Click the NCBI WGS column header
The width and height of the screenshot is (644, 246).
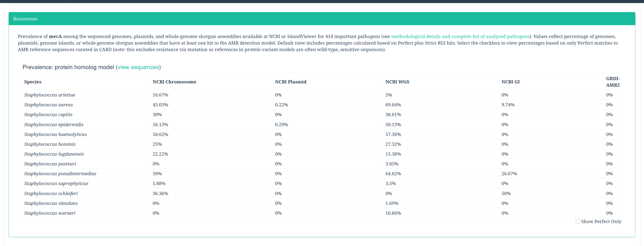[397, 82]
